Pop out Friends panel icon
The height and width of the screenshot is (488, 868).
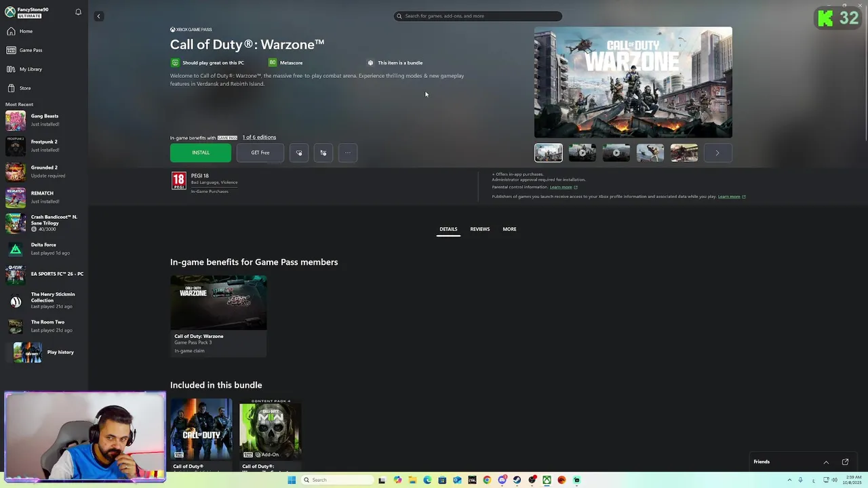(845, 462)
